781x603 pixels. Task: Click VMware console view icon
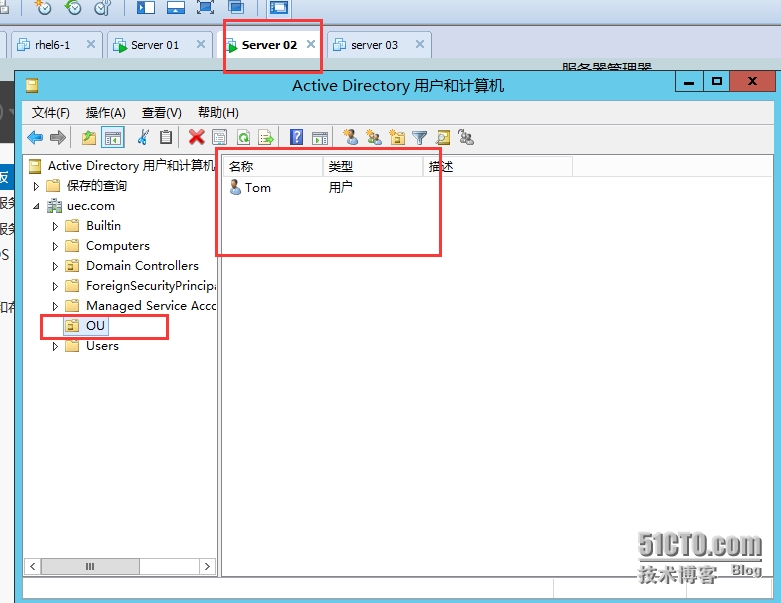[279, 7]
